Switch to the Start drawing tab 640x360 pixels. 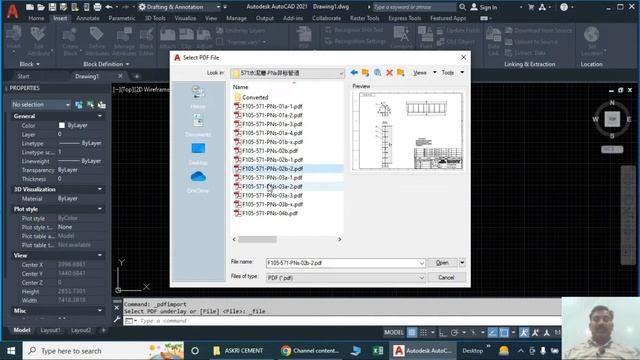(x=23, y=76)
